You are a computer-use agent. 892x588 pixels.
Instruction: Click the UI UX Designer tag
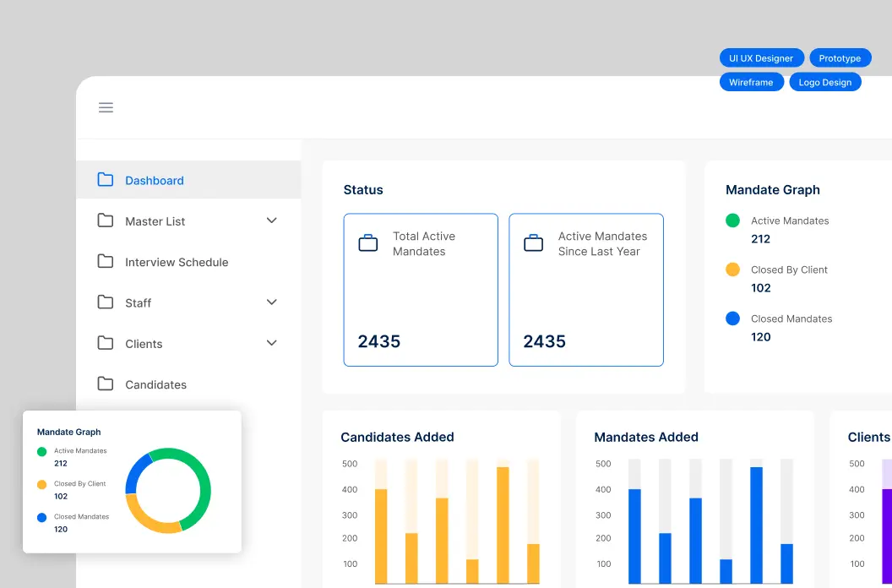pos(761,58)
